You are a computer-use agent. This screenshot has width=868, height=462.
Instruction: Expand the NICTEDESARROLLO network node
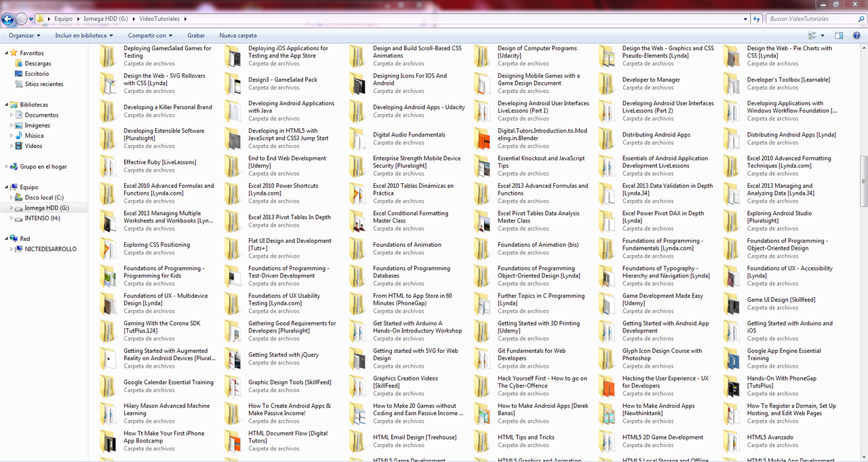pyautogui.click(x=12, y=249)
